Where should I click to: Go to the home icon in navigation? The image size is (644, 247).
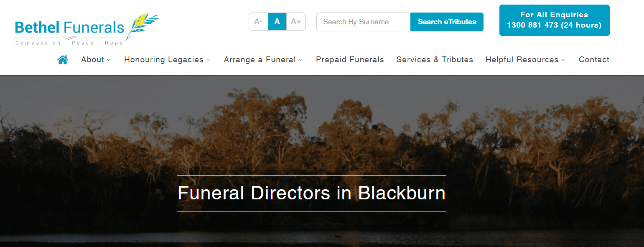(x=63, y=60)
